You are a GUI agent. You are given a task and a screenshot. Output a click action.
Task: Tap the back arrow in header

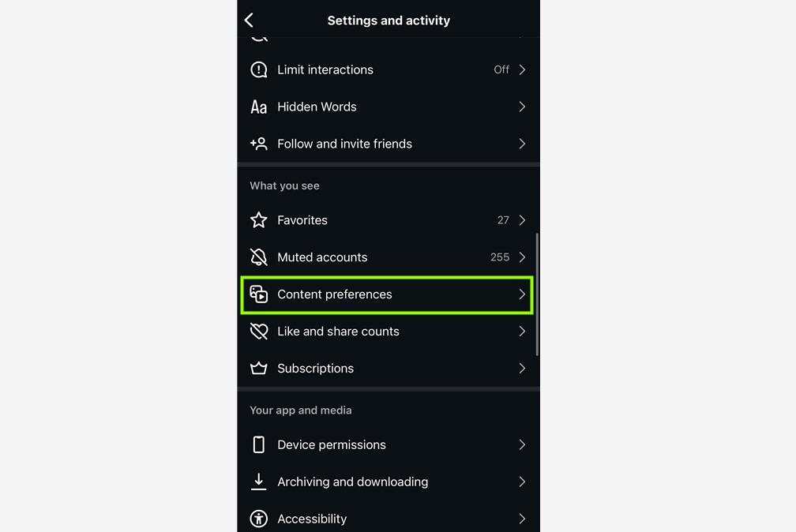click(x=249, y=21)
